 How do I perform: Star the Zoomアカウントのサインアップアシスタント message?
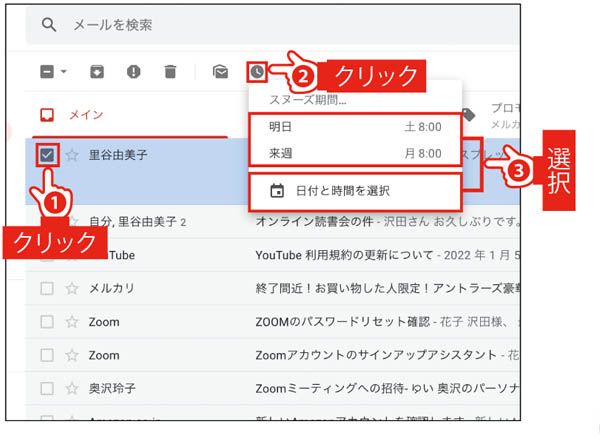72,355
